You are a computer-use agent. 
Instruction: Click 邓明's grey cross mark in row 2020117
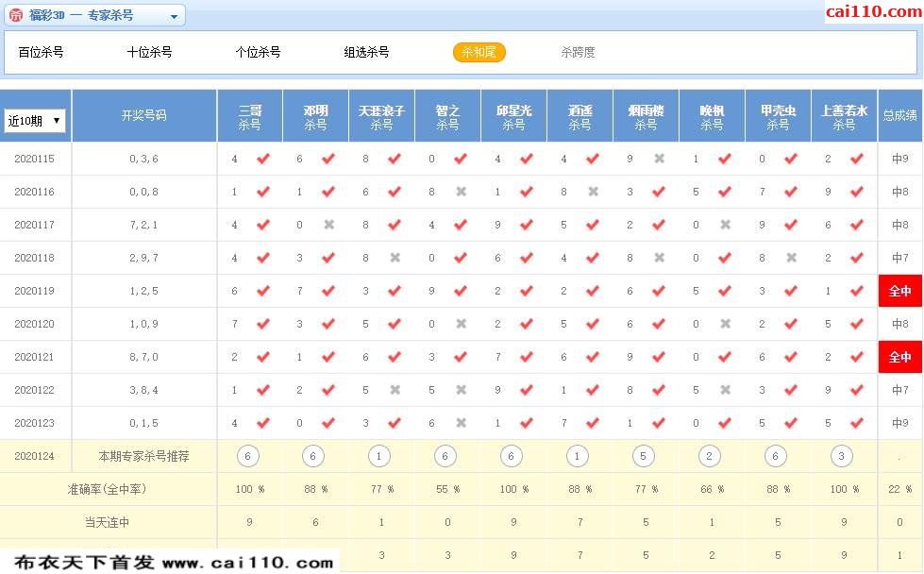pos(329,225)
